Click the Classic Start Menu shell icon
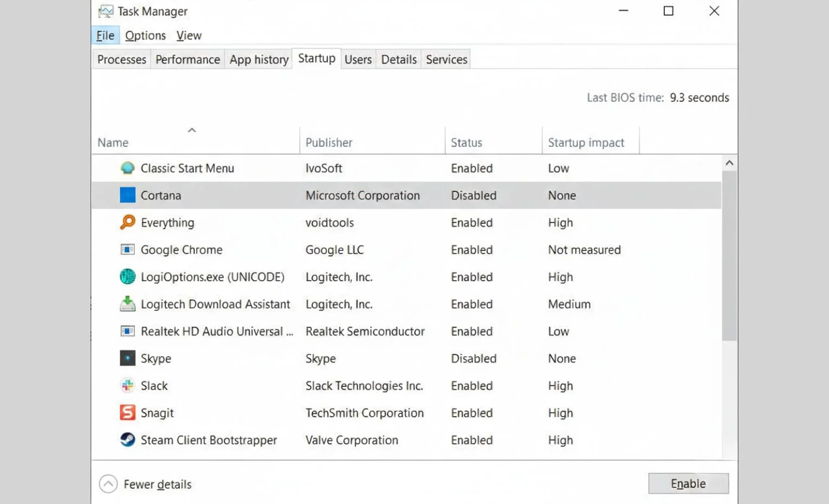This screenshot has height=504, width=829. point(127,168)
